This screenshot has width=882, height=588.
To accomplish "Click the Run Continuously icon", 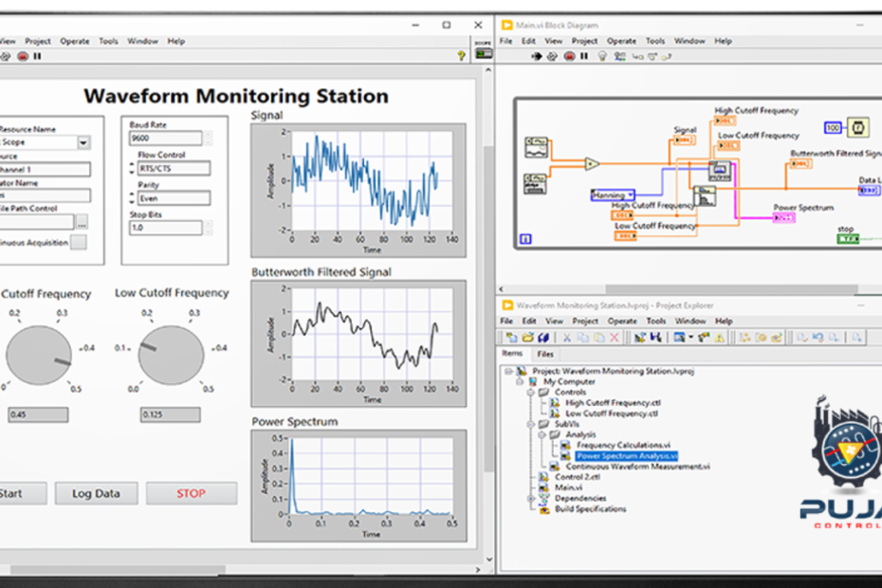I will pyautogui.click(x=552, y=57).
